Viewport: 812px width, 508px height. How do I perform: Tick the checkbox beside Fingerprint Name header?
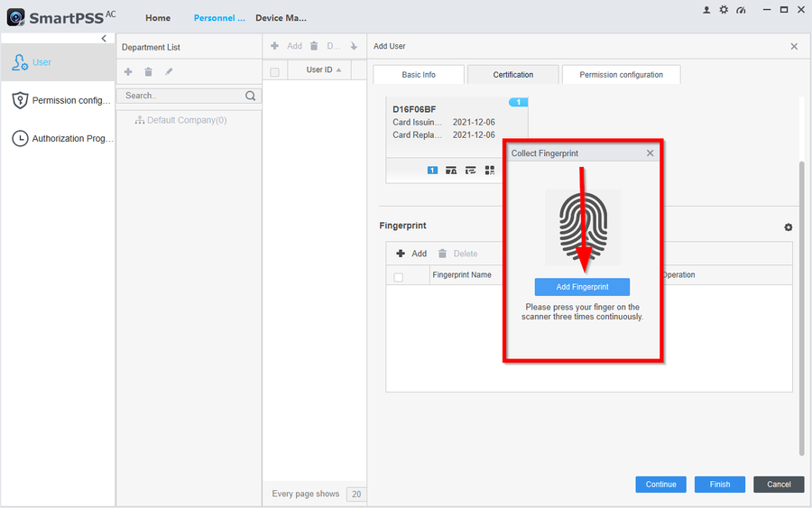(399, 277)
